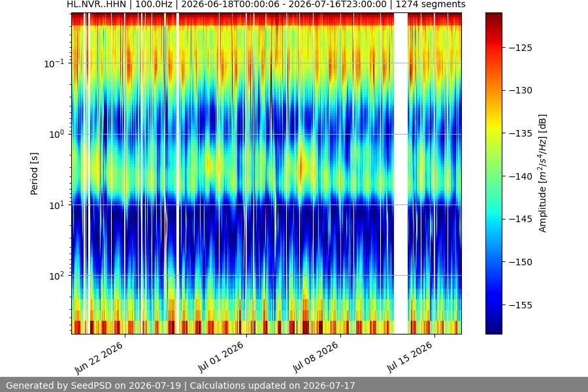
Task: Click the 'Jul 15 2026' date label
Action: tap(409, 357)
